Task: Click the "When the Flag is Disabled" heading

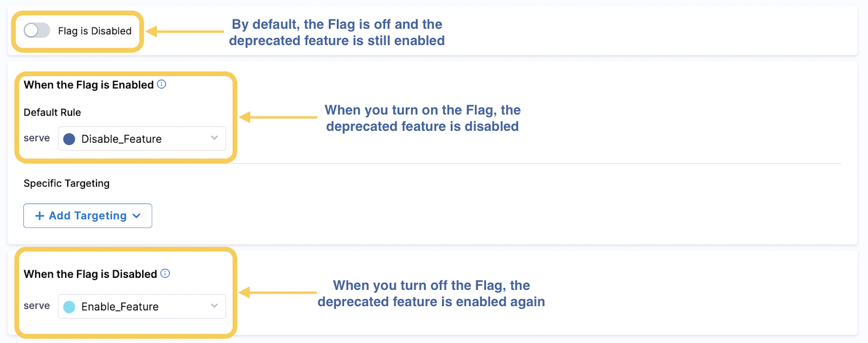Action: pyautogui.click(x=90, y=274)
